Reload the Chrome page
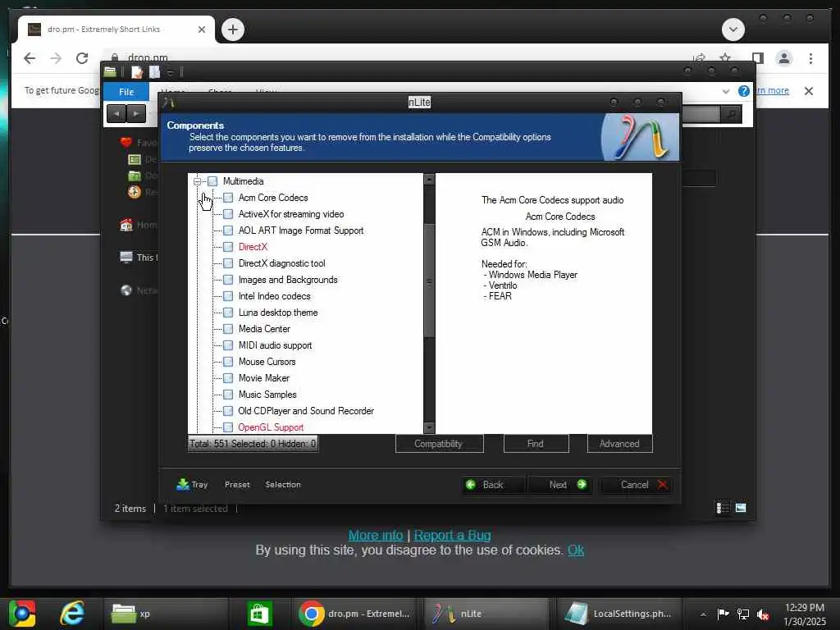 [x=82, y=58]
